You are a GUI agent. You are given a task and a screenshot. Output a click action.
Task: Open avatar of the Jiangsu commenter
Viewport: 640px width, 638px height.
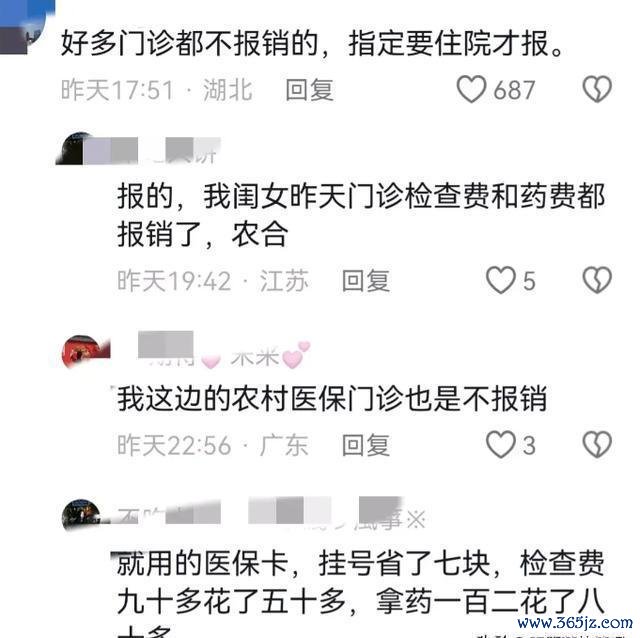(73, 149)
